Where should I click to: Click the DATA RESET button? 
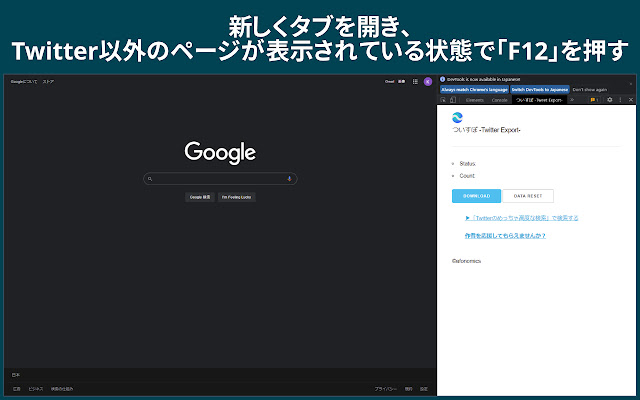pyautogui.click(x=528, y=196)
